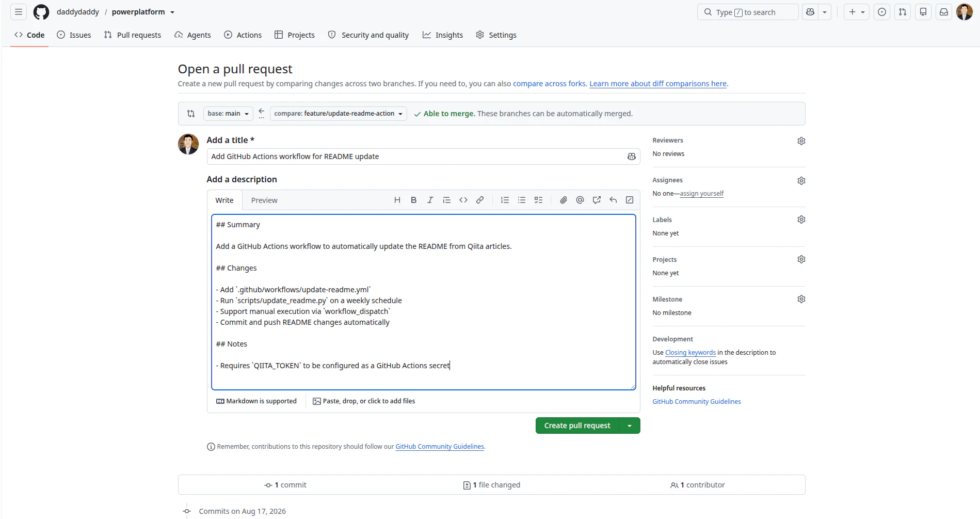Open the Projects repository tab
The width and height of the screenshot is (980, 519).
295,35
